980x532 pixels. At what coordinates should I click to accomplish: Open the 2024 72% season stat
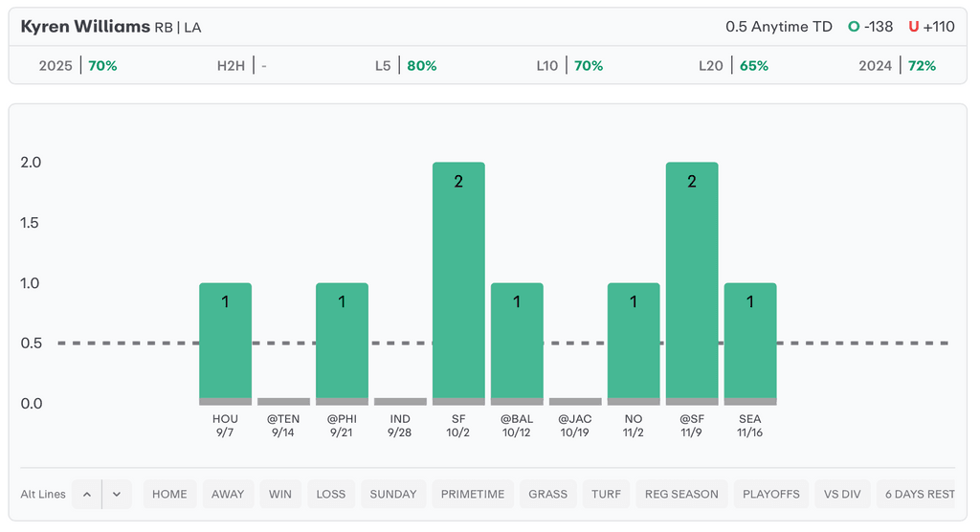(x=897, y=66)
